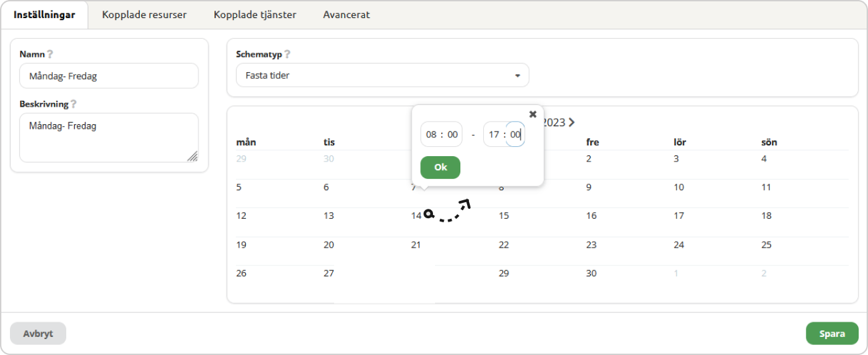The height and width of the screenshot is (355, 868).
Task: Close the time picker popup
Action: [x=533, y=114]
